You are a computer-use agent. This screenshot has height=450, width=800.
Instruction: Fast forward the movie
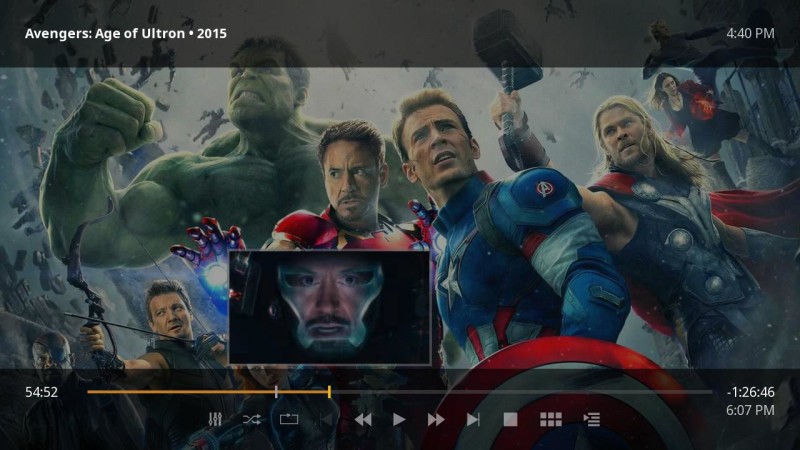436,420
